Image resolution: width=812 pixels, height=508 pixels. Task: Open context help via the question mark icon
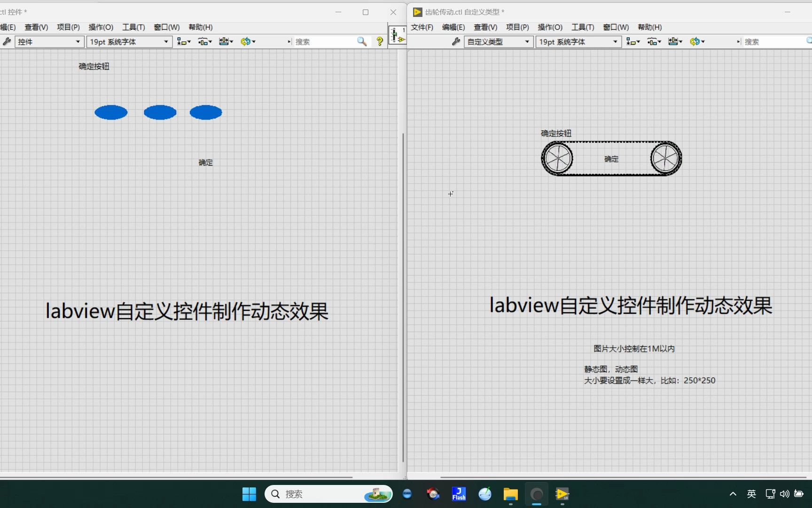click(x=379, y=41)
